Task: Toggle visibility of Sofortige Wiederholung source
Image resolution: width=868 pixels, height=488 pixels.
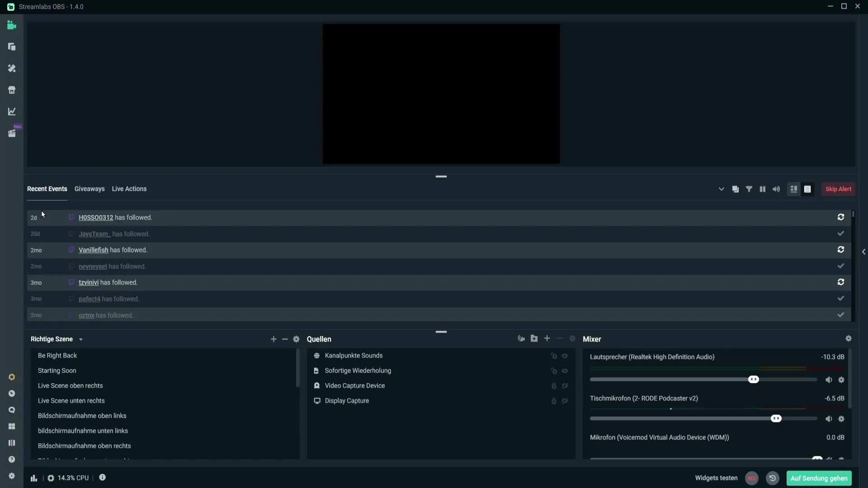Action: pos(565,371)
